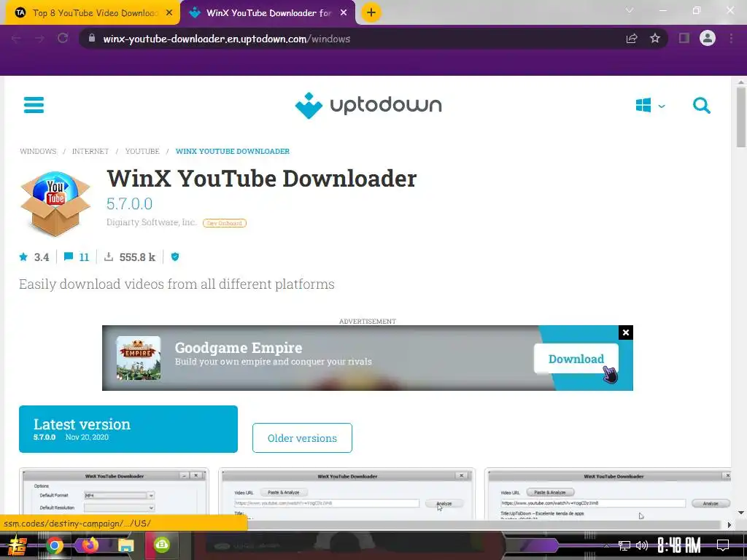Viewport: 747px width, 560px height.
Task: Open the green app in the taskbar
Action: [x=162, y=545]
